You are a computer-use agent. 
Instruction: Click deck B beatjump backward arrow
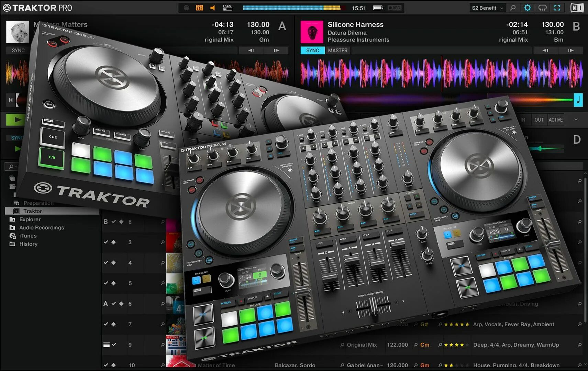545,50
